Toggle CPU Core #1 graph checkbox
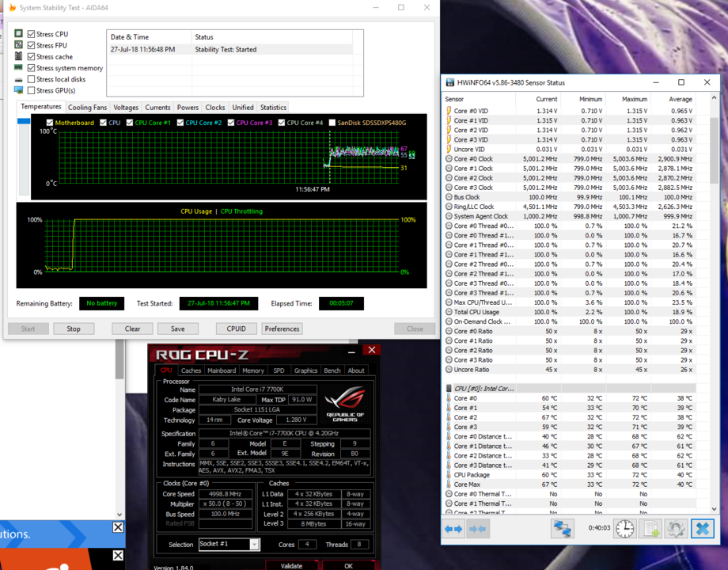The image size is (728, 570). [130, 123]
